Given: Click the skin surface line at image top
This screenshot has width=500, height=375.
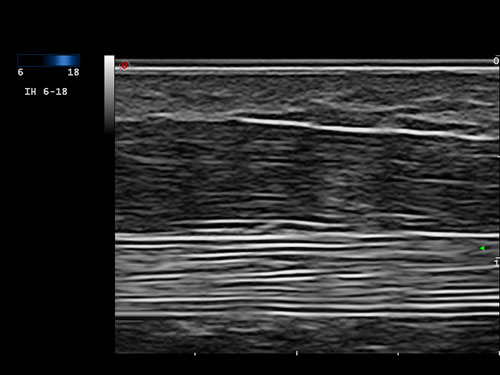Looking at the screenshot, I should click(307, 69).
